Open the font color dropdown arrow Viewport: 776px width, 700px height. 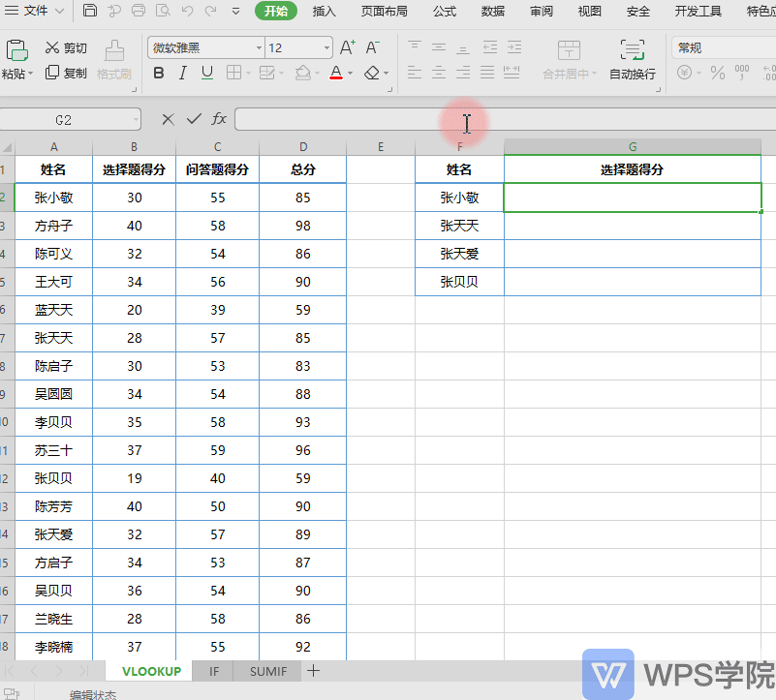tap(350, 74)
